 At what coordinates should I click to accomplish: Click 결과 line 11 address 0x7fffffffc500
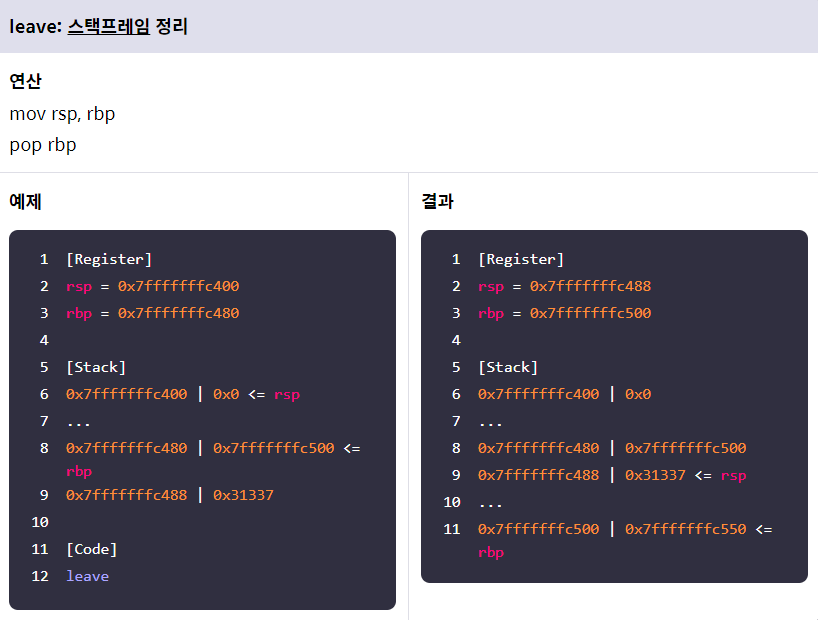coord(538,529)
